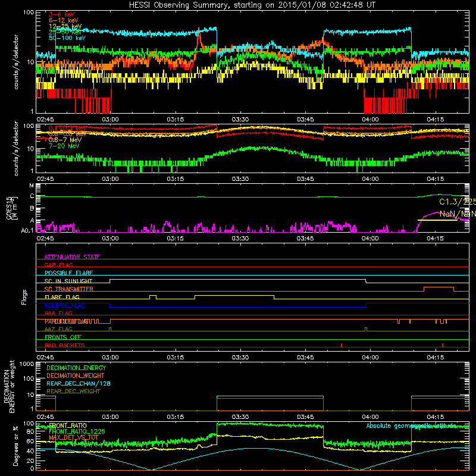Click the DECIMATION_ENERGY legend label
This screenshot has height=476, width=476.
point(76,368)
